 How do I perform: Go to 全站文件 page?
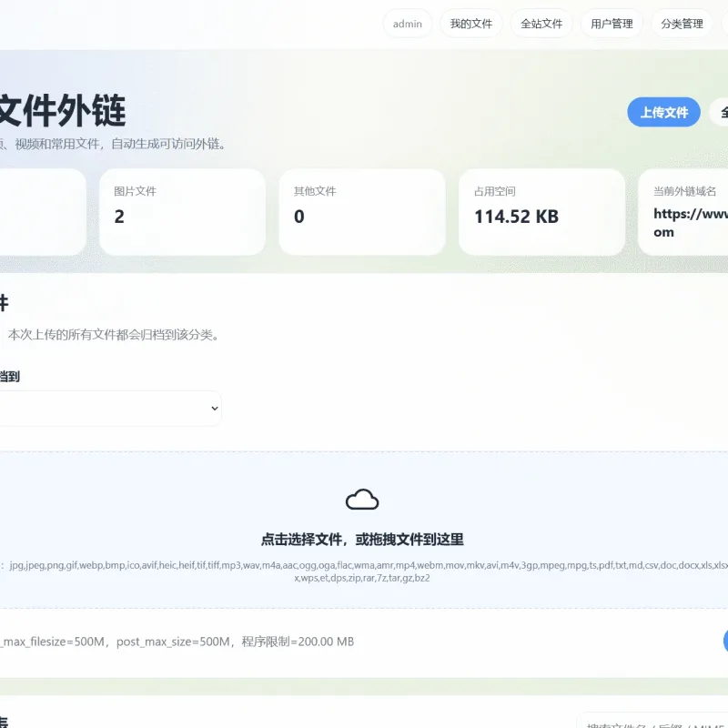pos(541,24)
